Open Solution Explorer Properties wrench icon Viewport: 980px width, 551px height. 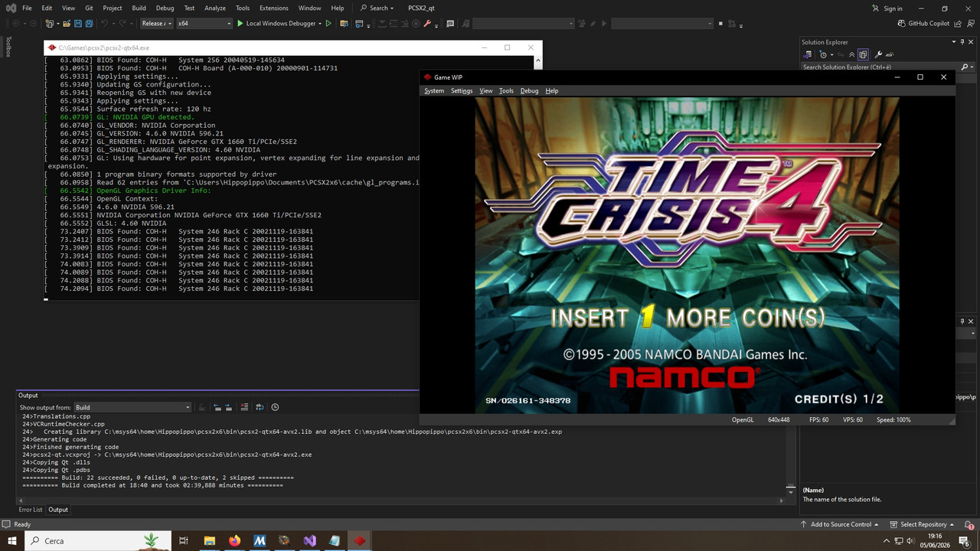(x=878, y=54)
